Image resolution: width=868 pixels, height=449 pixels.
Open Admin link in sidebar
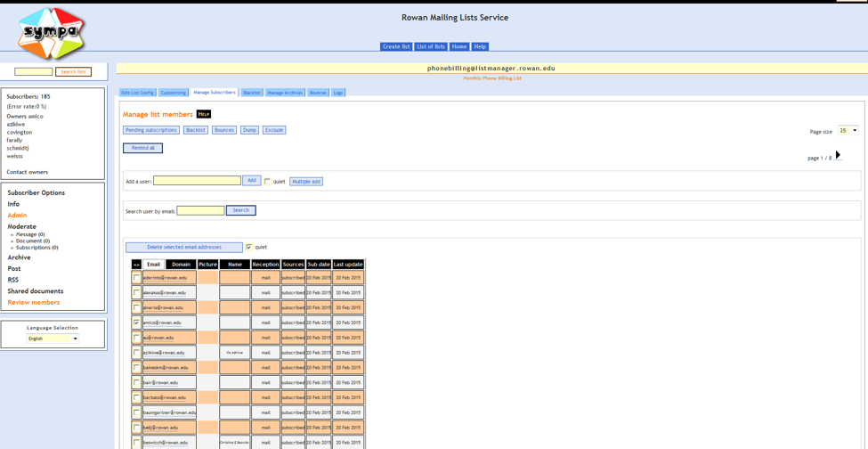pyautogui.click(x=17, y=216)
